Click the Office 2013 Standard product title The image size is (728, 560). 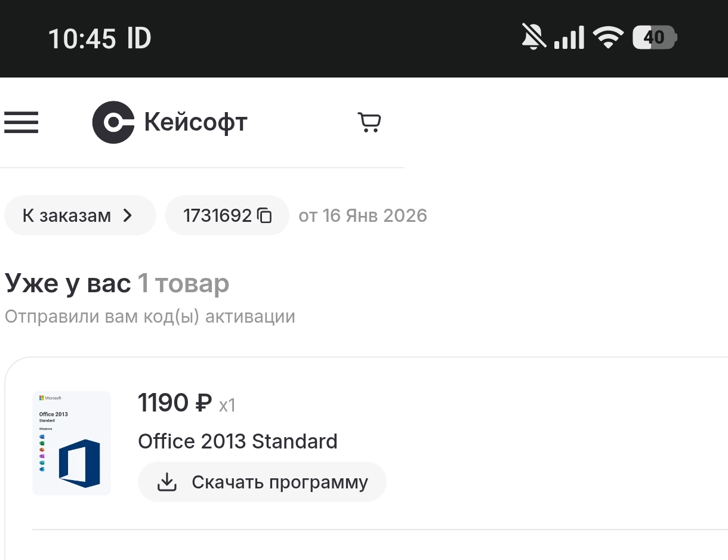(237, 441)
